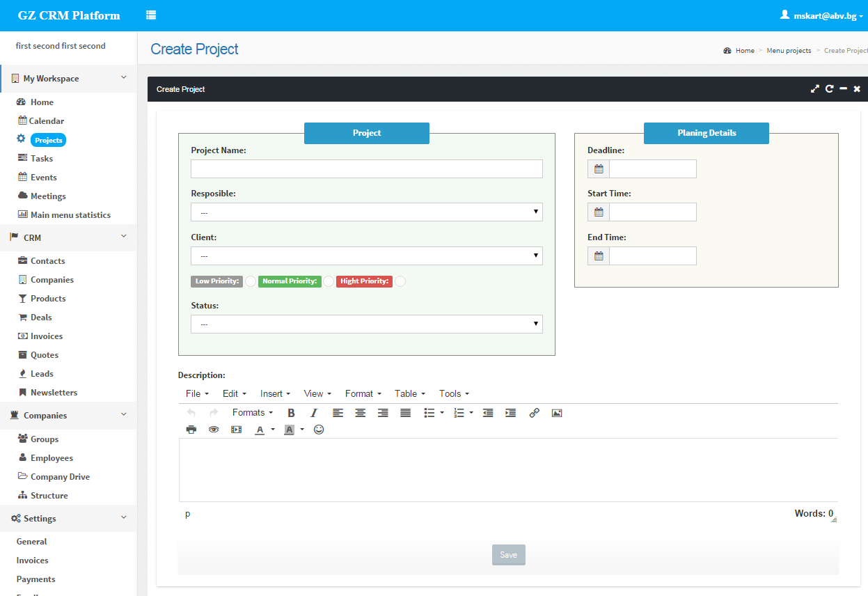Image resolution: width=868 pixels, height=596 pixels.
Task: Open the Status dropdown
Action: [367, 324]
